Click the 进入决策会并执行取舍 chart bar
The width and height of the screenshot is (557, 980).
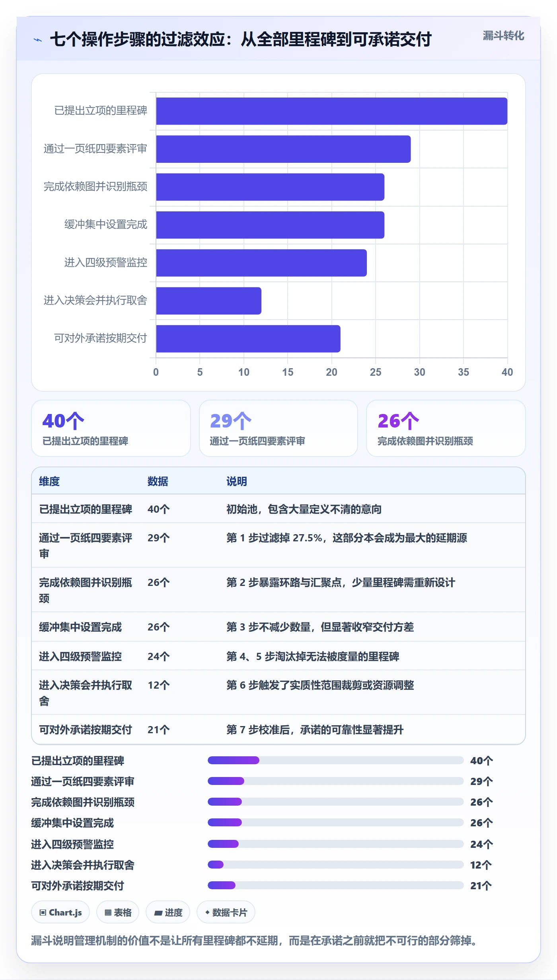[x=208, y=301]
